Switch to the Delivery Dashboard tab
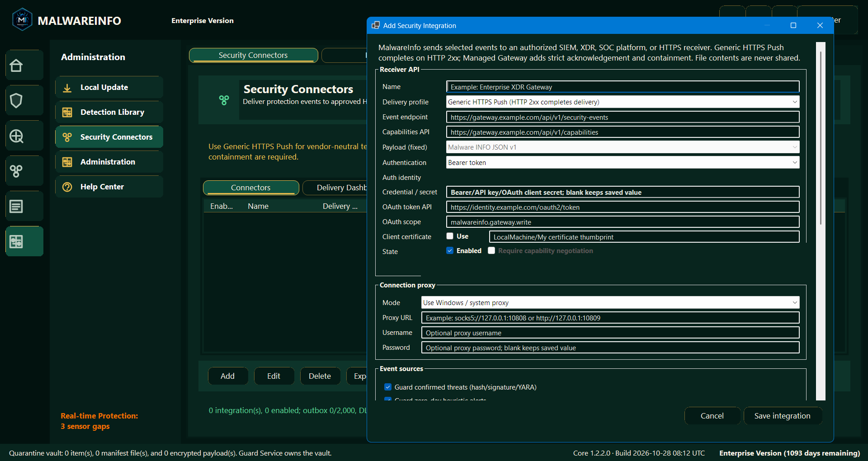Viewport: 868px width, 461px height. [x=335, y=188]
